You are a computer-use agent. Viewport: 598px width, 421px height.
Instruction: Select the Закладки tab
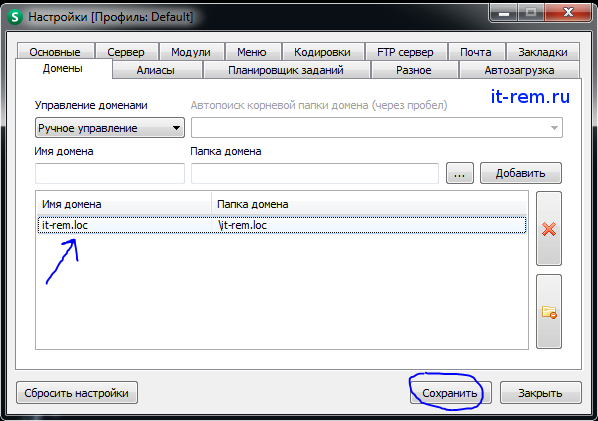click(543, 52)
